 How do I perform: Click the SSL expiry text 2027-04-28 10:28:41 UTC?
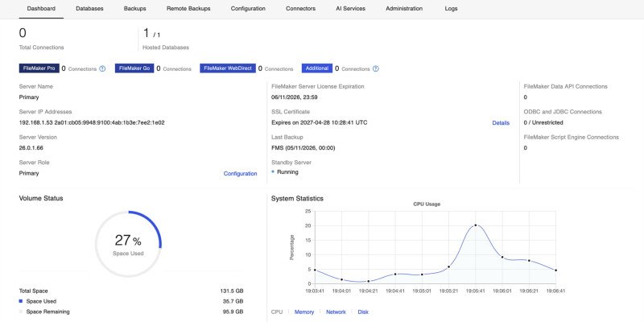click(334, 122)
